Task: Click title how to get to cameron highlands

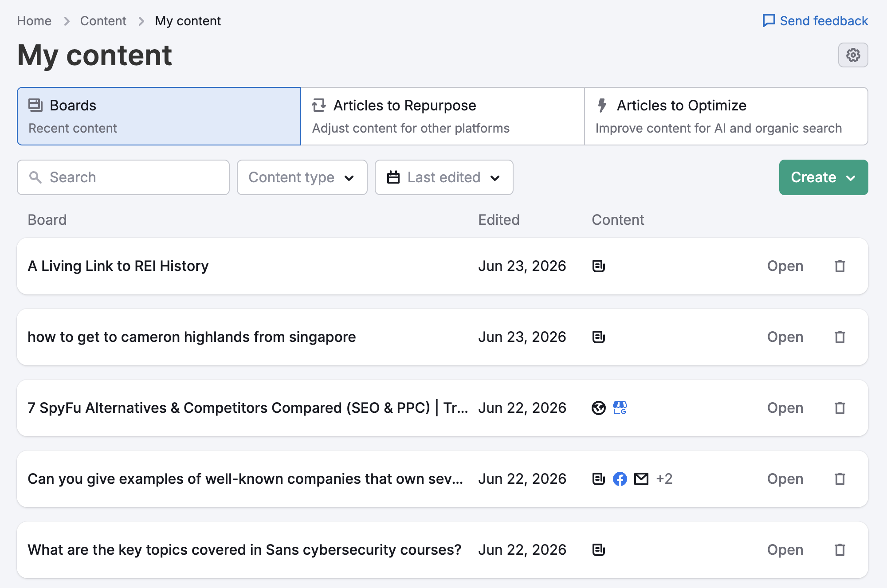Action: 192,337
